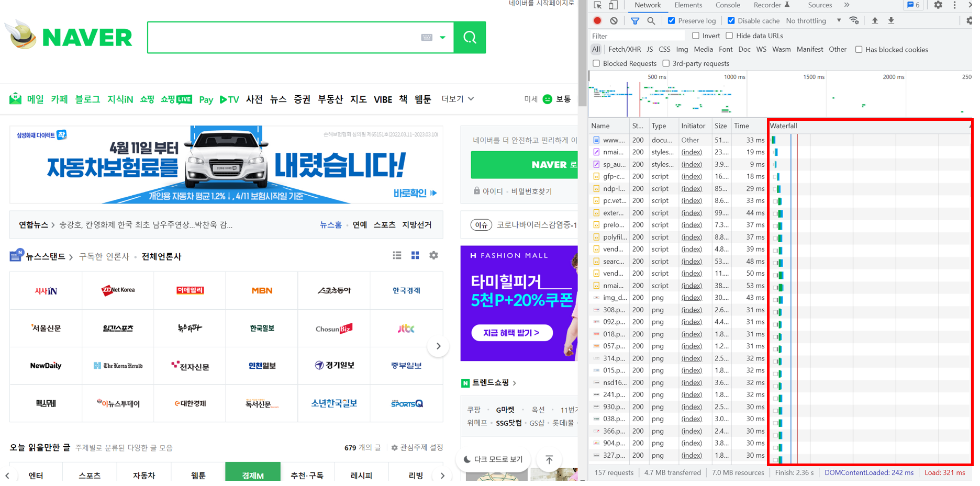The width and height of the screenshot is (980, 486).
Task: Sort requests by the Waterfall column header
Action: pyautogui.click(x=869, y=126)
